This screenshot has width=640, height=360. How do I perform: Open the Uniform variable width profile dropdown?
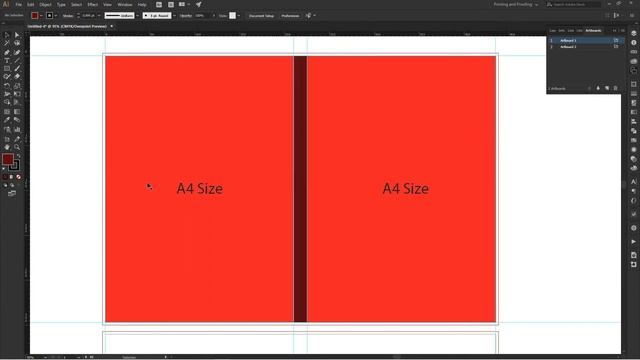(138, 16)
